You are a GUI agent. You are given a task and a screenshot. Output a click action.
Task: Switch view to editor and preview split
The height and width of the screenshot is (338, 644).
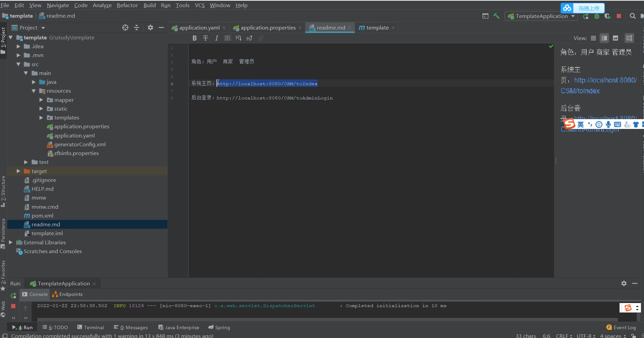(x=604, y=38)
